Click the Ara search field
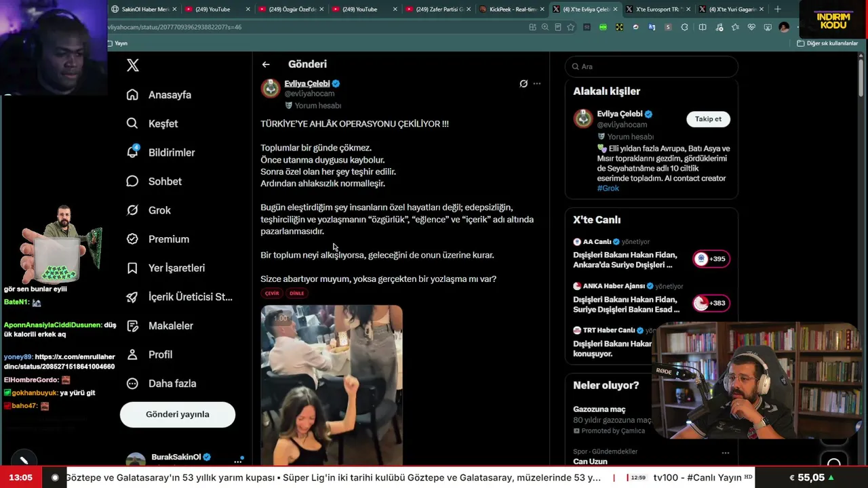This screenshot has width=868, height=488. click(651, 66)
